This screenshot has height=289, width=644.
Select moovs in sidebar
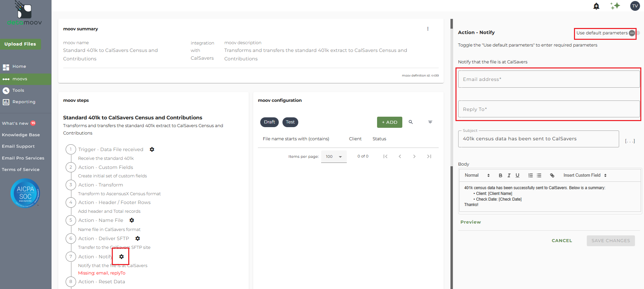coord(26,79)
